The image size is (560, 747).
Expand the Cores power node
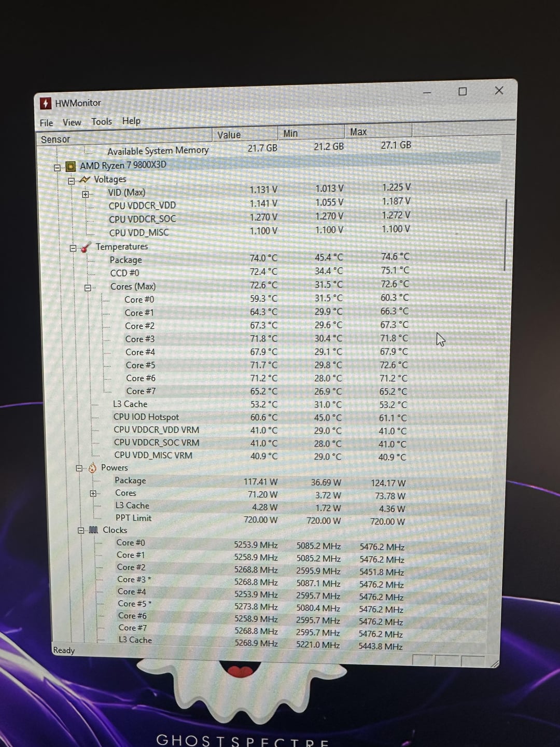93,493
